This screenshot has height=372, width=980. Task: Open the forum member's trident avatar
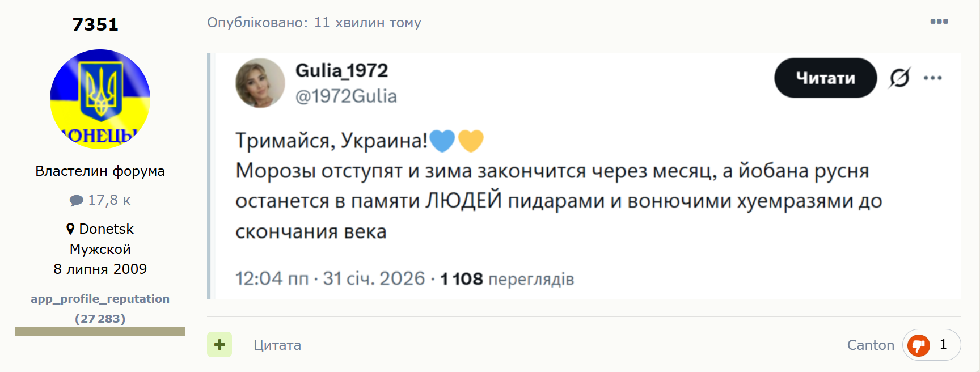100,99
